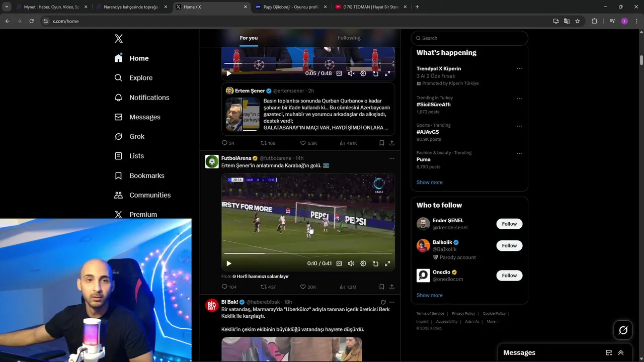
Task: Expand the Messages drawer
Action: point(621,353)
